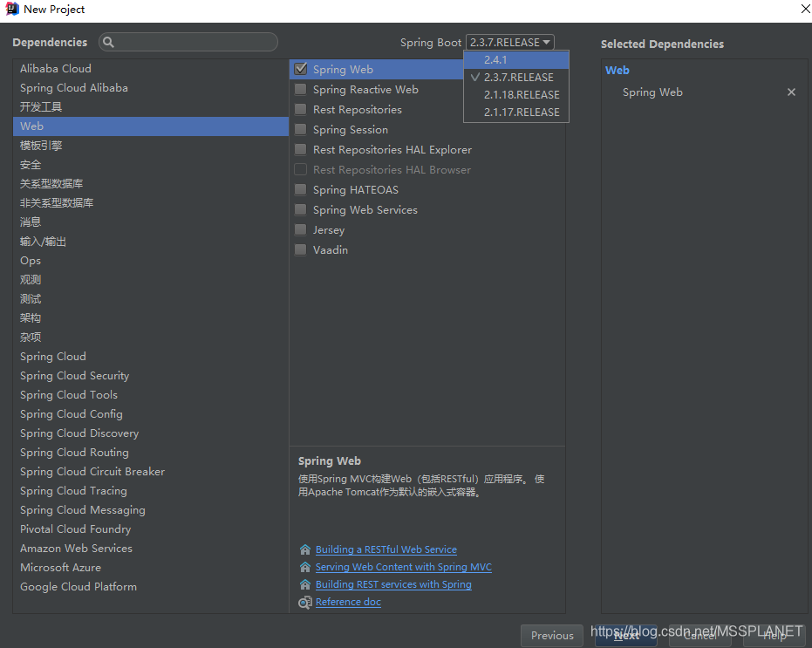Click the Next button
This screenshot has width=812, height=648.
[626, 636]
